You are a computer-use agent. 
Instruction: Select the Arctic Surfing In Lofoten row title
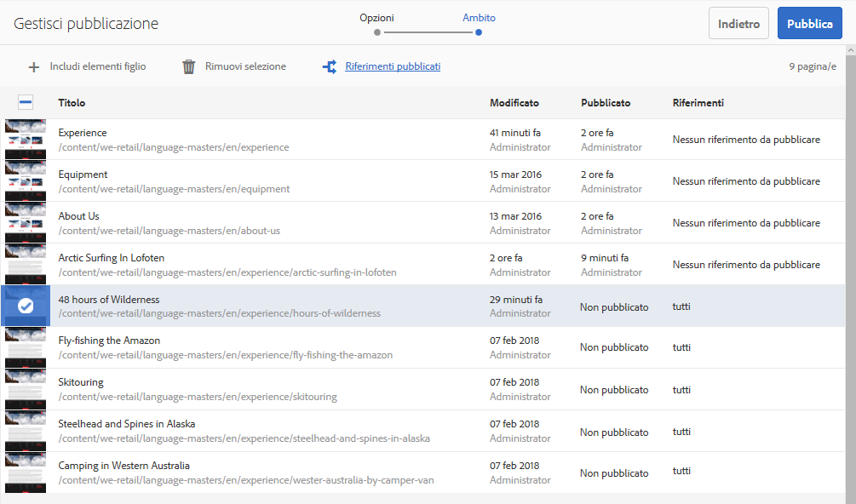point(112,258)
